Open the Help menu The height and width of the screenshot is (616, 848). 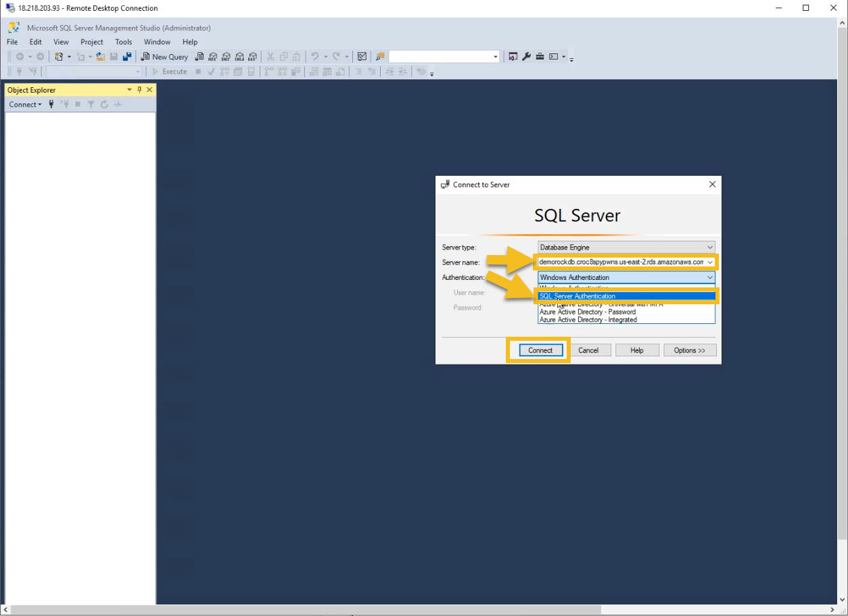pos(190,42)
